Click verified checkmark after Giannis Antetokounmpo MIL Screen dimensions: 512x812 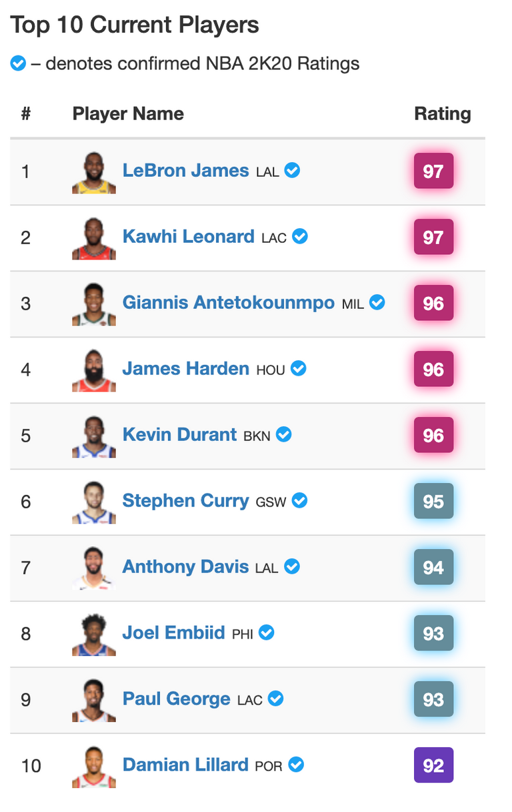377,303
